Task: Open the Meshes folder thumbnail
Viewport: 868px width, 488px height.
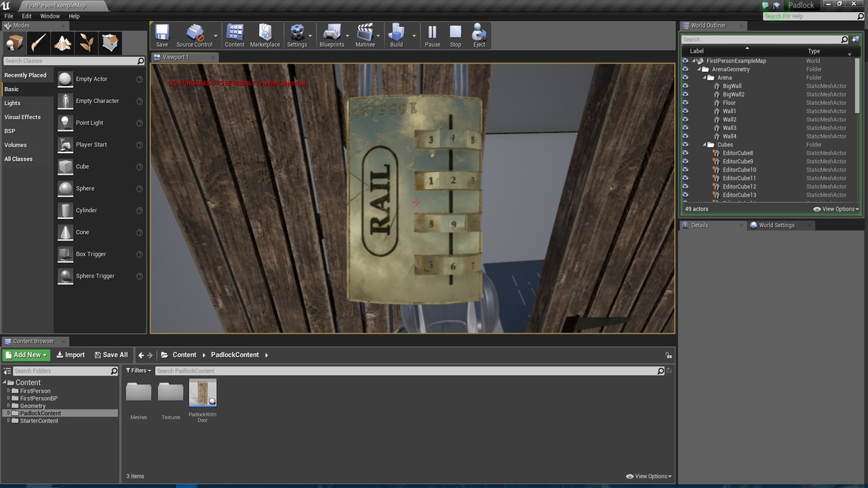Action: [138, 394]
